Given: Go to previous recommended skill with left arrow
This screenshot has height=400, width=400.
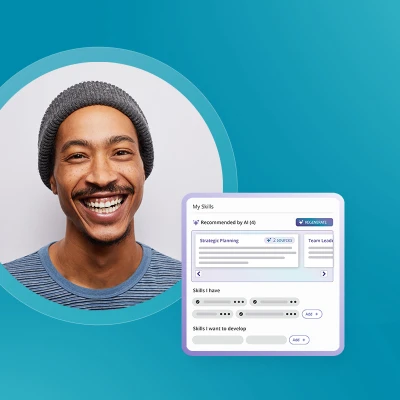Looking at the screenshot, I should coord(199,274).
